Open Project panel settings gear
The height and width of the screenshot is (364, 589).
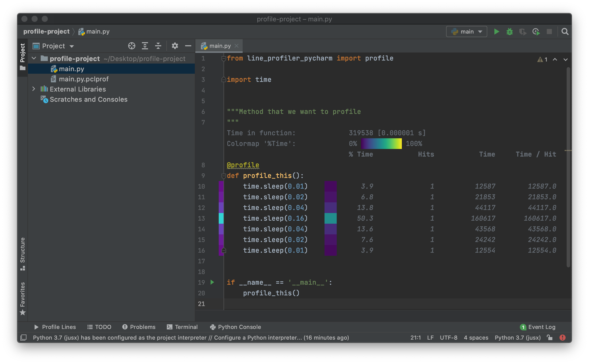coord(175,46)
